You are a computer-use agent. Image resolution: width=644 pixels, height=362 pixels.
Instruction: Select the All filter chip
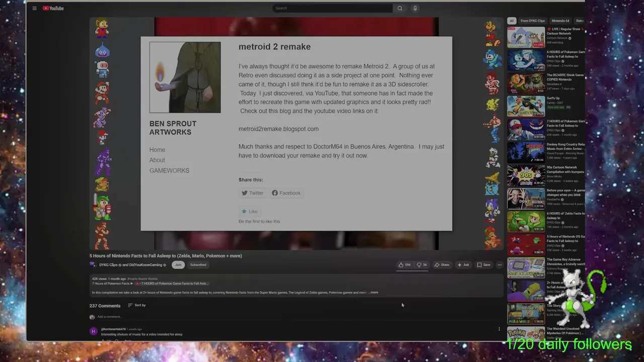coord(512,21)
